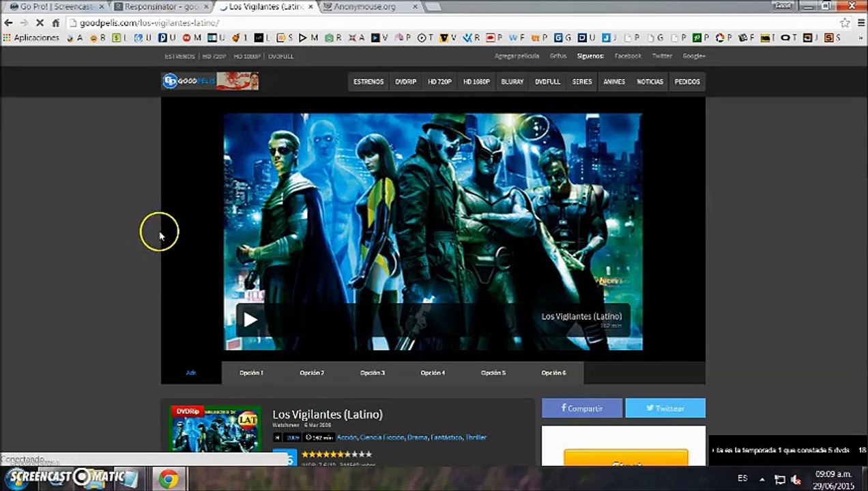Screen dimensions: 868x491
Task: Open the BLURAY menu item
Action: pos(512,82)
